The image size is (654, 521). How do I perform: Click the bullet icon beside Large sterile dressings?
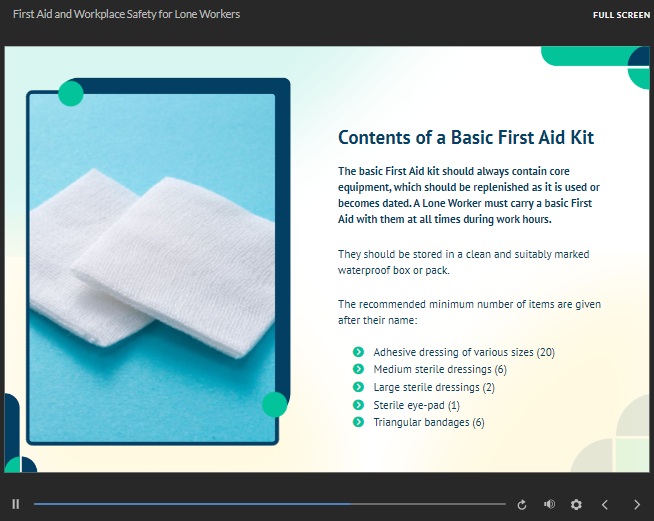358,387
